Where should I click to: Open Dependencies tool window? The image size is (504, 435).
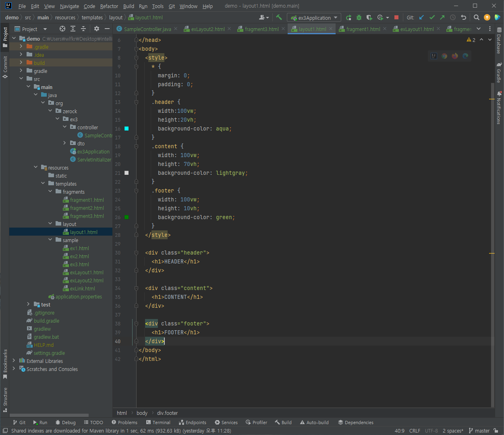click(x=356, y=423)
